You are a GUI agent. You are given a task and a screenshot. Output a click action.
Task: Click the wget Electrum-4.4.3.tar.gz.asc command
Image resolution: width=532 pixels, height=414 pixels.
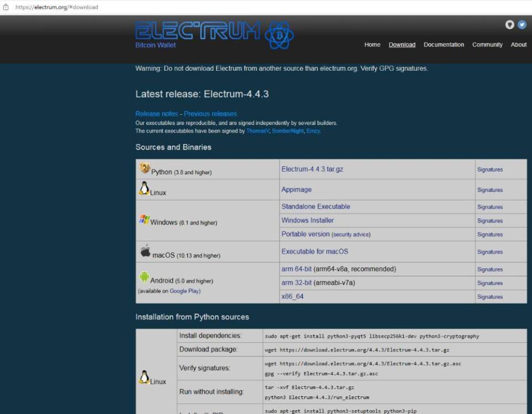pyautogui.click(x=363, y=364)
